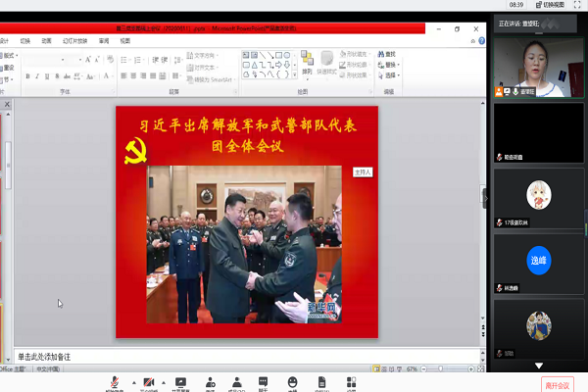Open the members list icon

237,383
